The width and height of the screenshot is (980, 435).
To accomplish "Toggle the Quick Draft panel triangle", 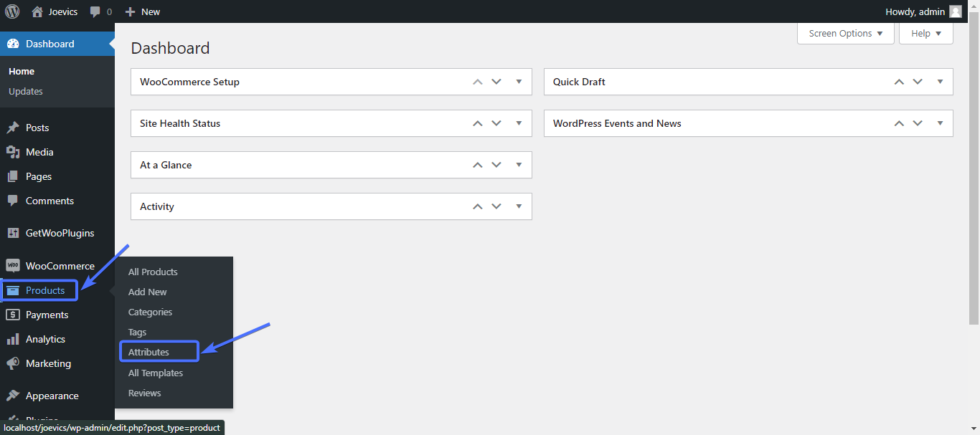I will tap(940, 82).
